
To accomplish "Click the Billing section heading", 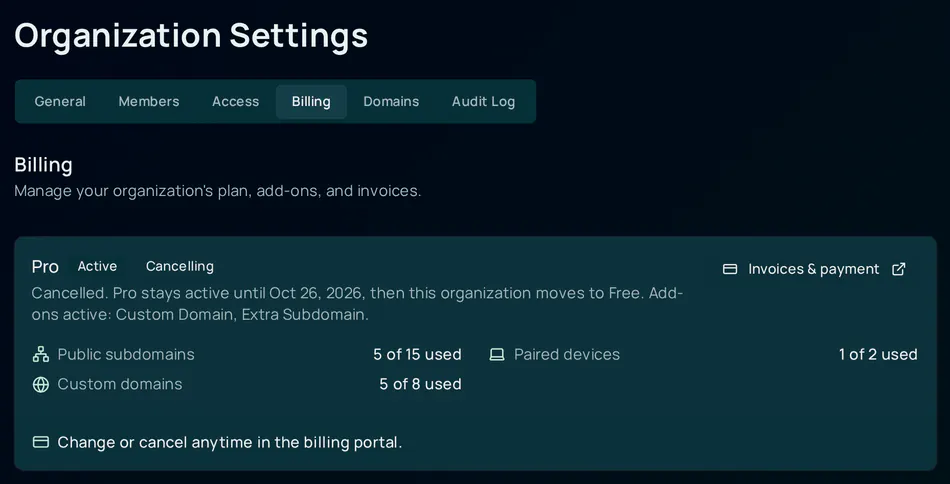I will click(x=44, y=165).
